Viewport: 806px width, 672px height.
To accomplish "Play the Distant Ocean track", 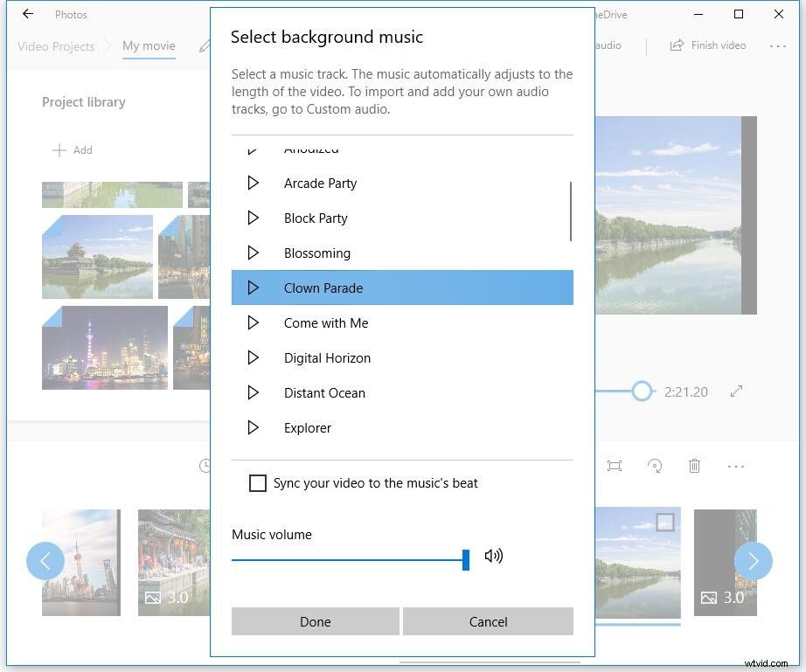I will (254, 392).
